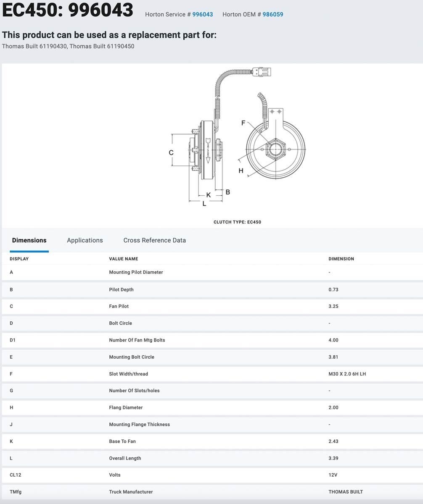Click the Truck Manufacturer THOMAS BUILT value
This screenshot has width=423, height=504.
click(346, 492)
